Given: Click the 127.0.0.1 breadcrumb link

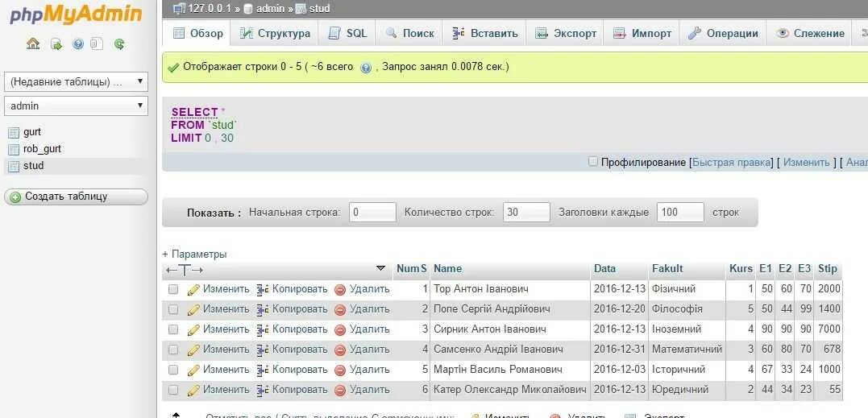Looking at the screenshot, I should pyautogui.click(x=208, y=8).
